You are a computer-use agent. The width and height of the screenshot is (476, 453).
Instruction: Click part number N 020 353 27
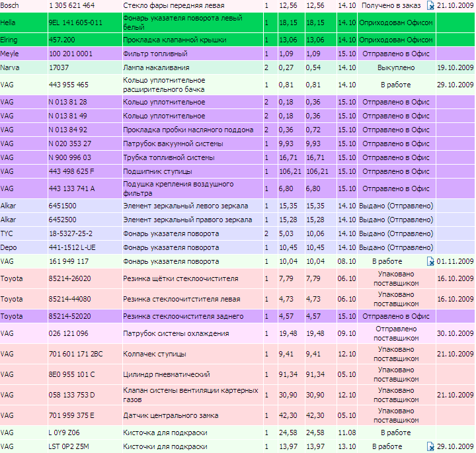click(70, 144)
